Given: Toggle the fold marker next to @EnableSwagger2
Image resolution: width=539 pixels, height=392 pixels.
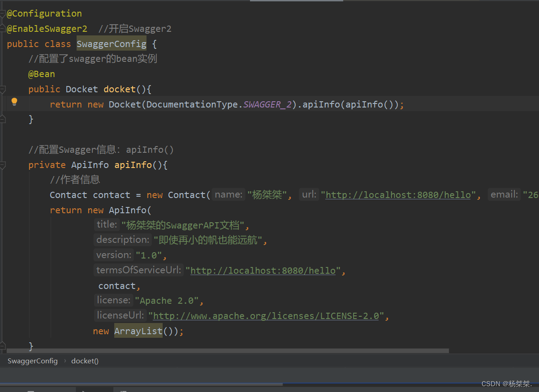Looking at the screenshot, I should (2, 29).
